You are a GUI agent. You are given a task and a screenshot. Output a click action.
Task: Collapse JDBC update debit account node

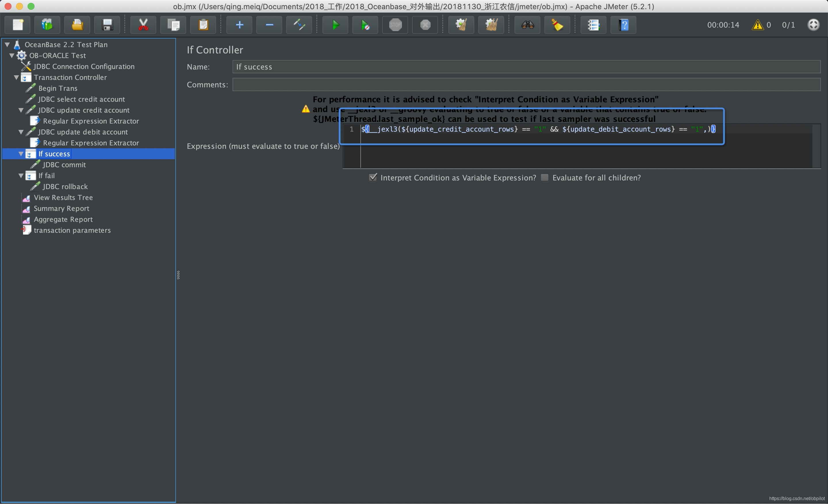coord(21,132)
